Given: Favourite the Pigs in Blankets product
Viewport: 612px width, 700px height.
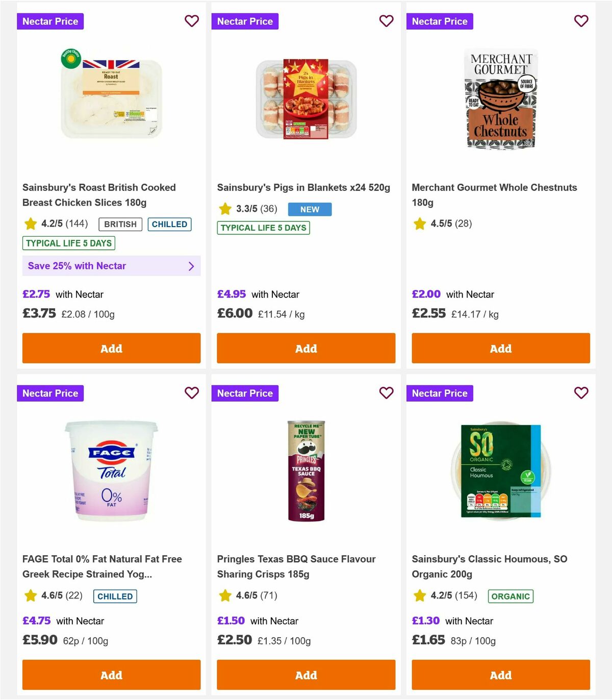Looking at the screenshot, I should tap(386, 21).
